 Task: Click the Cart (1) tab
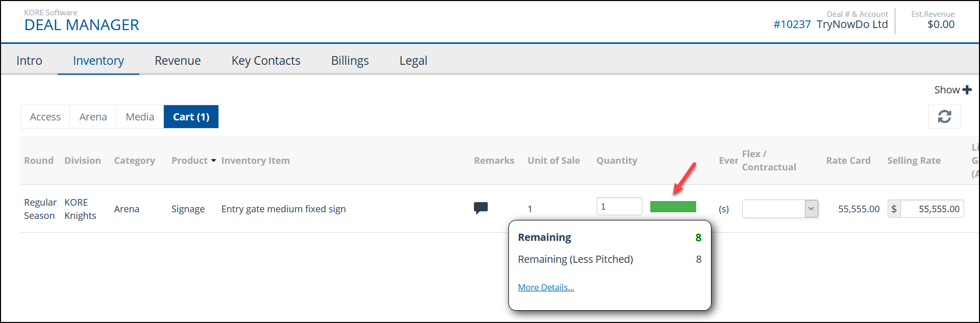191,117
